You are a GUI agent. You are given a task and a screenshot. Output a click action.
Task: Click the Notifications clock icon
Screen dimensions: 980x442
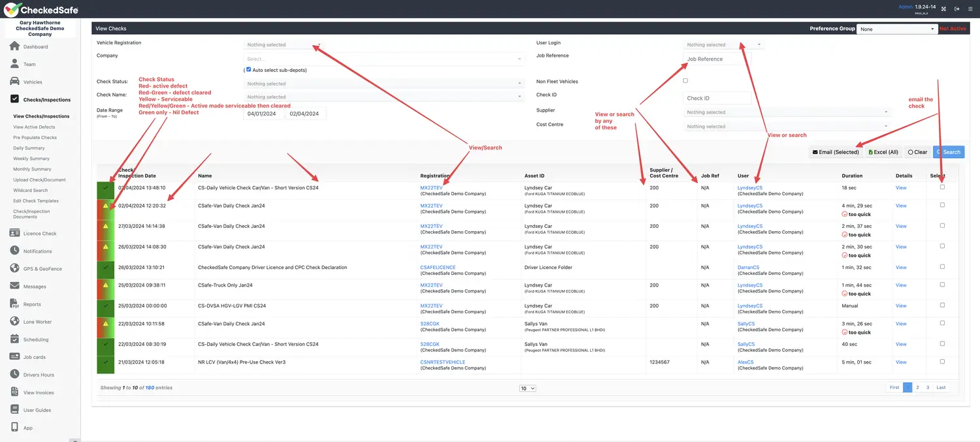pyautogui.click(x=14, y=251)
